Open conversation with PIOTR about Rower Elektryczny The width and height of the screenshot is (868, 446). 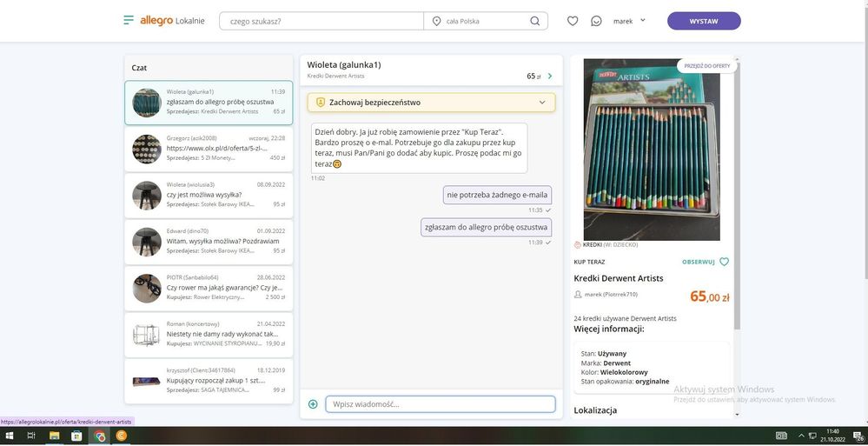pos(209,287)
